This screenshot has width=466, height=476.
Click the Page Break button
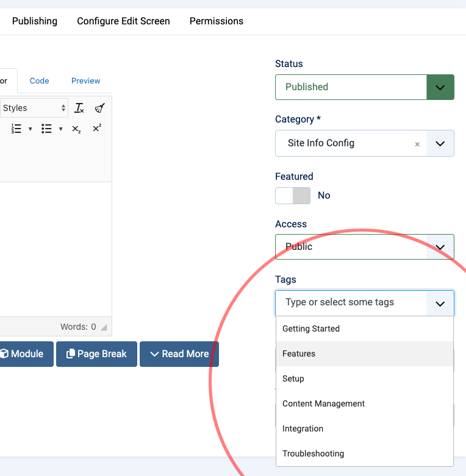[x=96, y=354]
